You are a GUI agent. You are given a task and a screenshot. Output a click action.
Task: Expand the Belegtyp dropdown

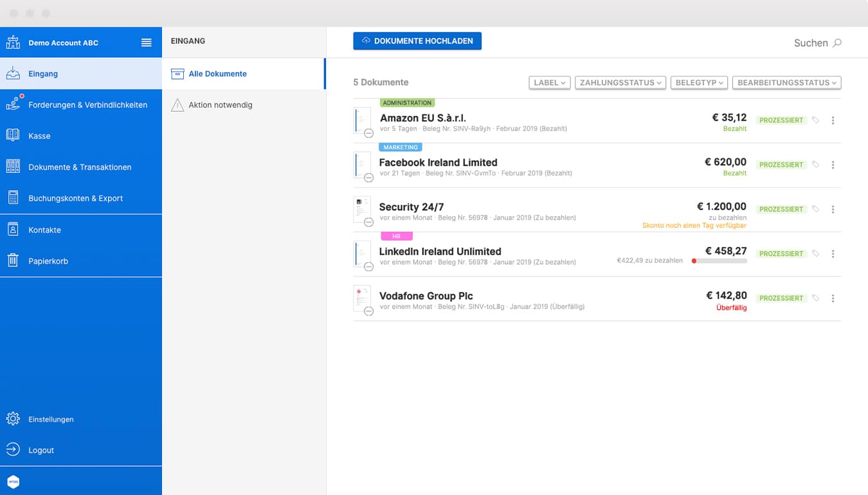pos(699,82)
